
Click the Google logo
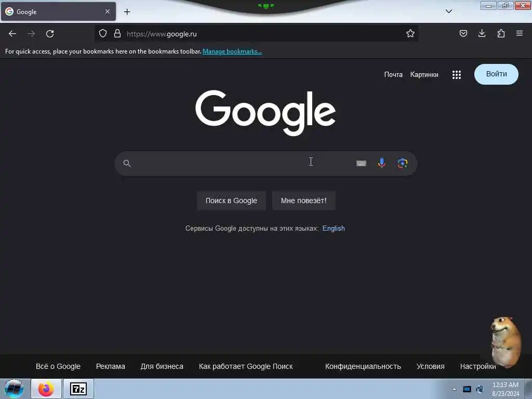[x=265, y=113]
